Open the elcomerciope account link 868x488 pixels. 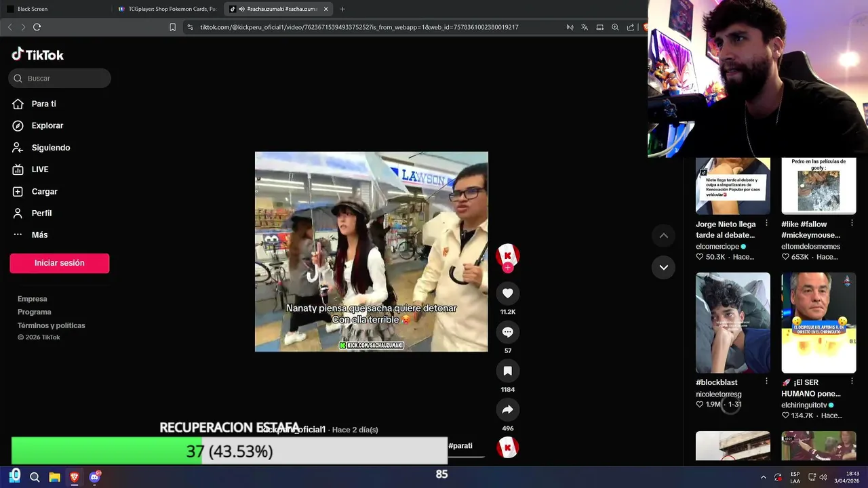(717, 247)
